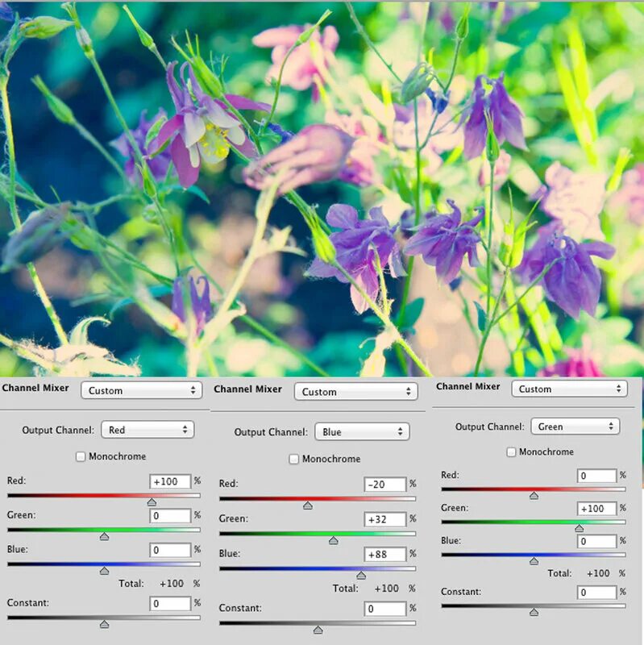This screenshot has height=645, width=644.
Task: Click Total +100 value in Green output panel
Action: click(x=598, y=573)
